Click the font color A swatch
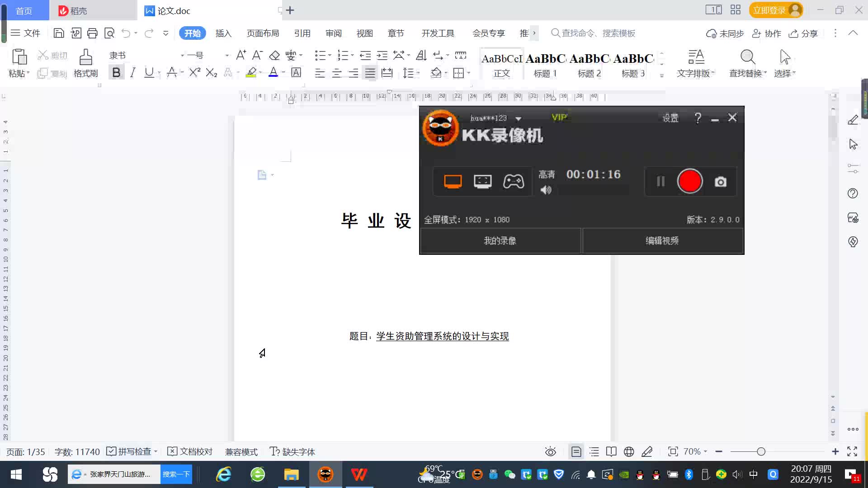 click(x=273, y=72)
